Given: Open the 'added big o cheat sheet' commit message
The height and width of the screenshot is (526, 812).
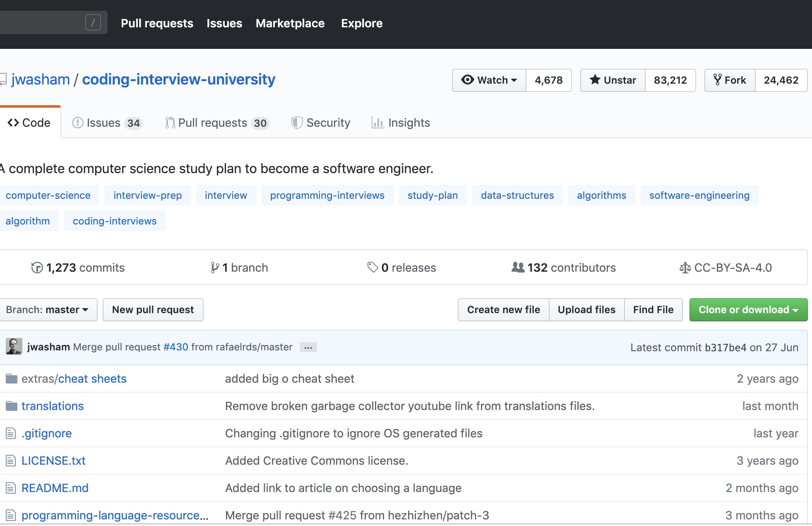Looking at the screenshot, I should point(290,379).
